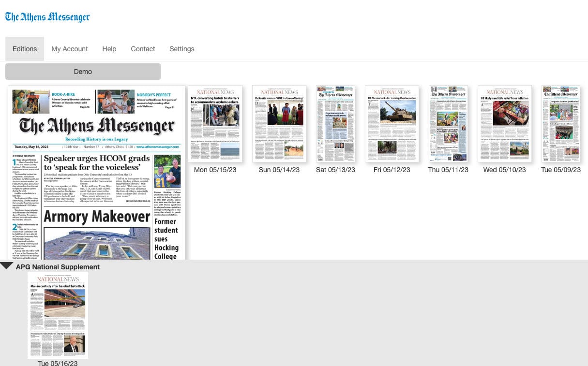The image size is (588, 366).
Task: Click the APG National Supplement heading
Action: tap(58, 267)
